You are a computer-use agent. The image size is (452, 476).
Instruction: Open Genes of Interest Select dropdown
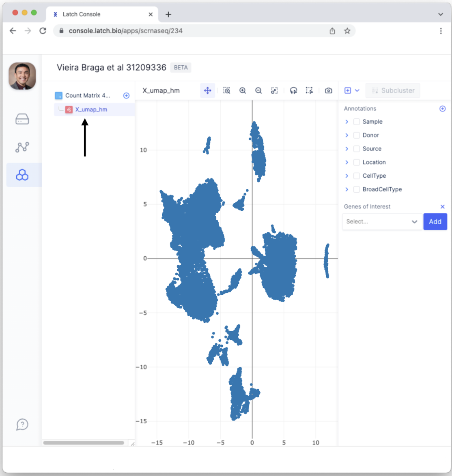382,222
